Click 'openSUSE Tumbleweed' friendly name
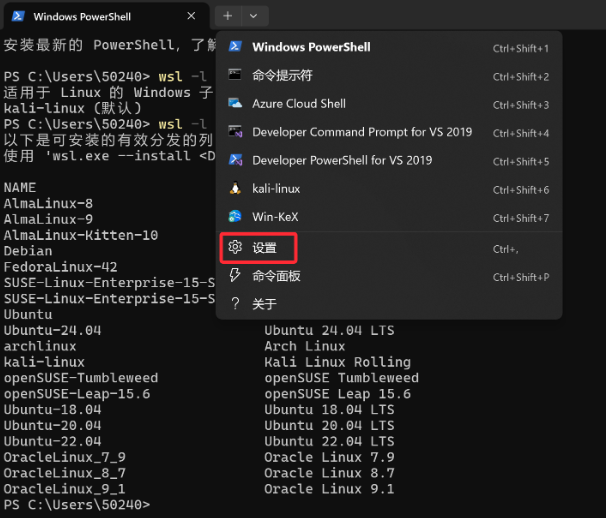Viewport: 606px width, 518px height. [x=342, y=378]
